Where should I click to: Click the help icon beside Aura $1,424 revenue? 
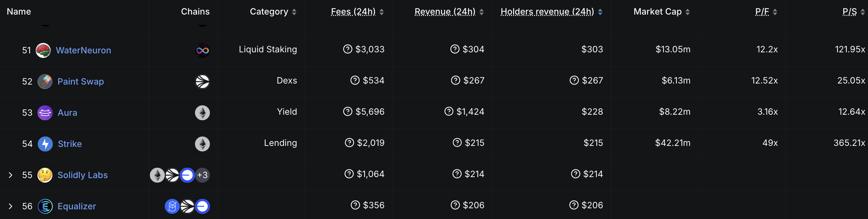click(449, 111)
